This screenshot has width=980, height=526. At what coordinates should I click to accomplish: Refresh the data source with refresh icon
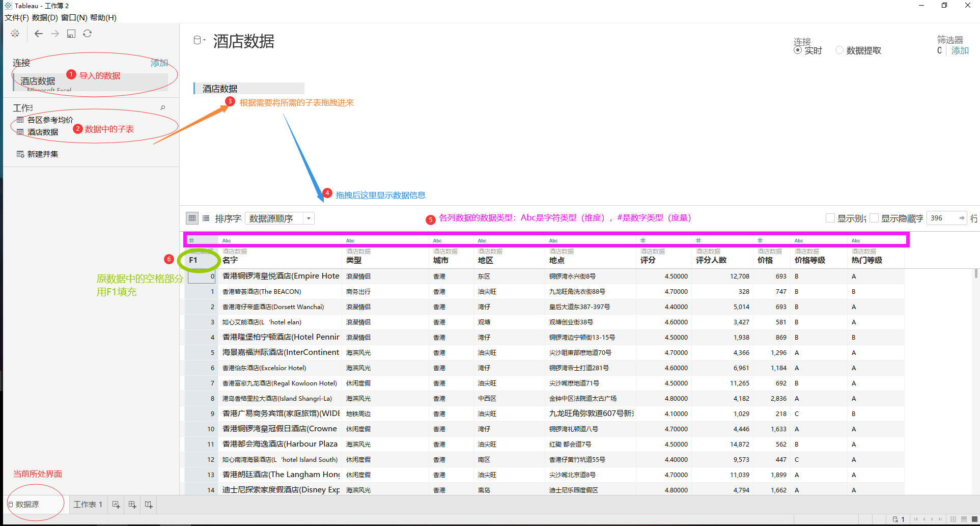click(x=87, y=33)
